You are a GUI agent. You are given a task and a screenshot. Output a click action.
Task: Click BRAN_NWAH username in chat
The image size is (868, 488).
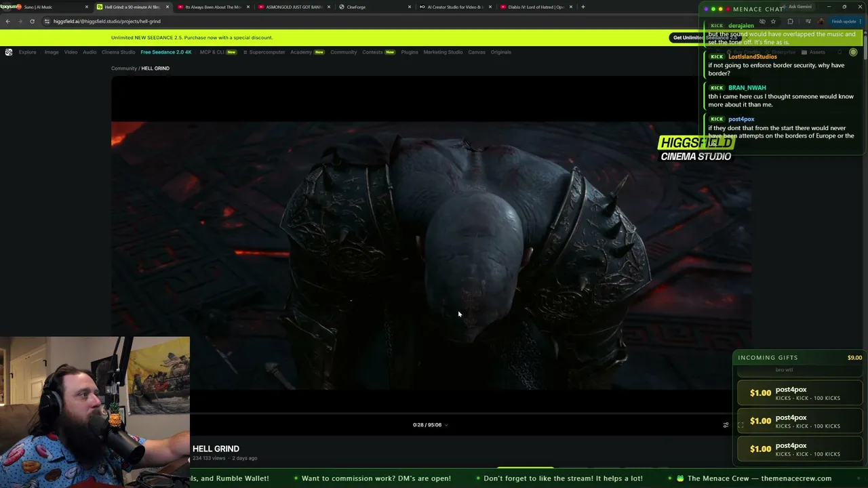point(747,88)
